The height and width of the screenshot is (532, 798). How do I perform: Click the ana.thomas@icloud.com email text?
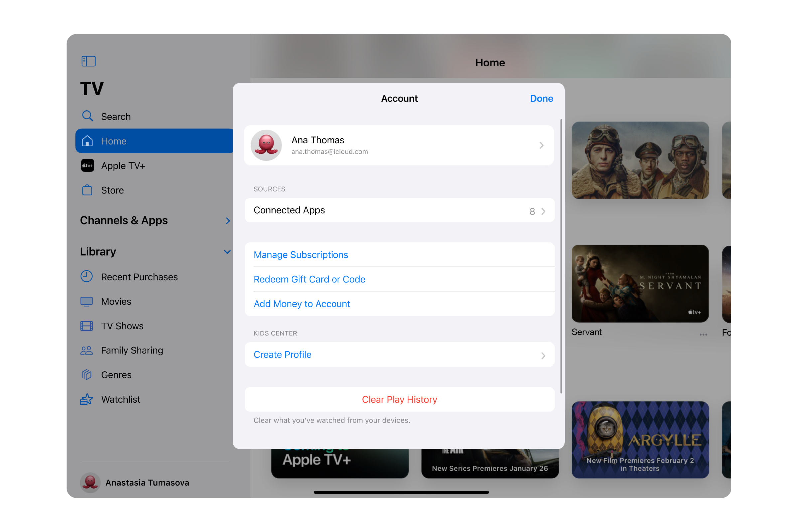(330, 152)
